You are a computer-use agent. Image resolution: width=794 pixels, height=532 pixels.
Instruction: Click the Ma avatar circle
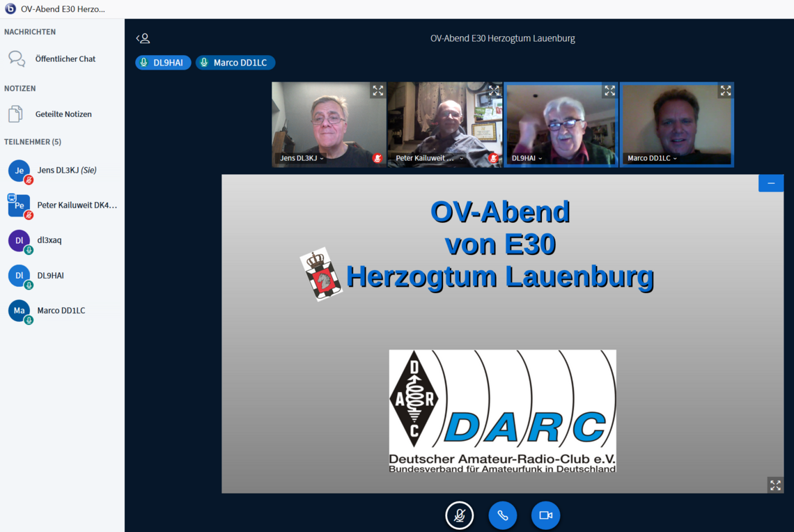tap(20, 311)
